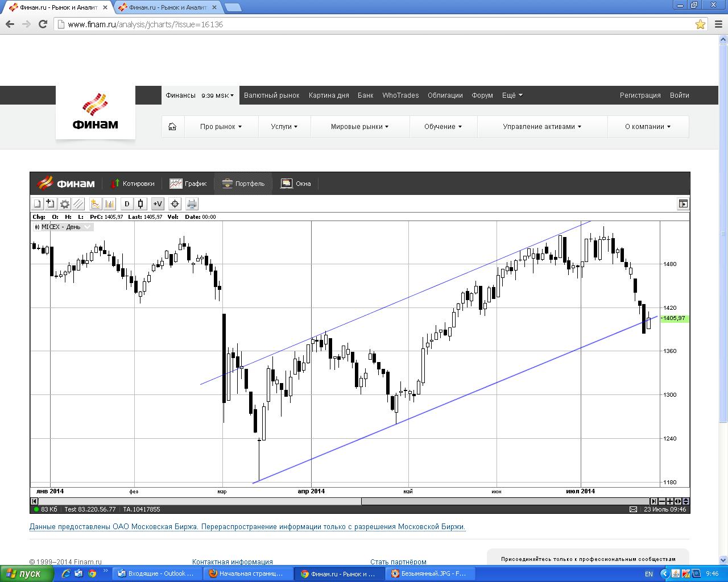Select the candlestick chart type icon
Viewport: 728px width, 582px height.
click(x=141, y=203)
